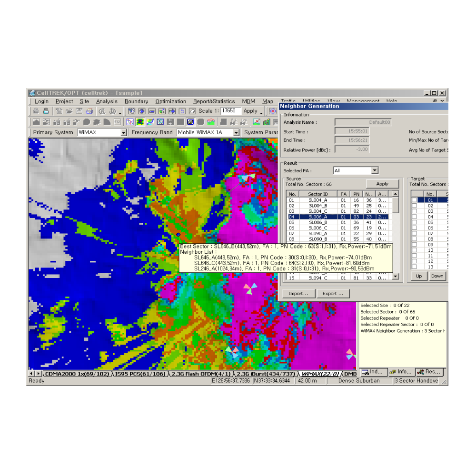Image resolution: width=476 pixels, height=476 pixels.
Task: Switch to the 2.3G iBurst tab
Action: pos(266,374)
